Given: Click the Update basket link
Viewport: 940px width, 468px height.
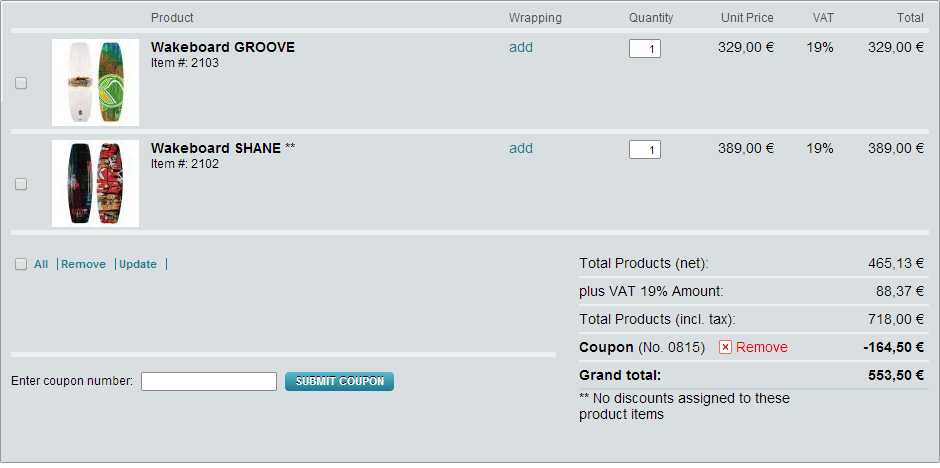Looking at the screenshot, I should click(x=138, y=264).
